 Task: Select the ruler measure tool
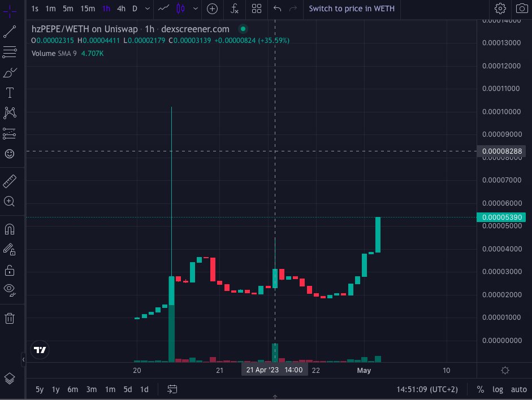point(10,181)
